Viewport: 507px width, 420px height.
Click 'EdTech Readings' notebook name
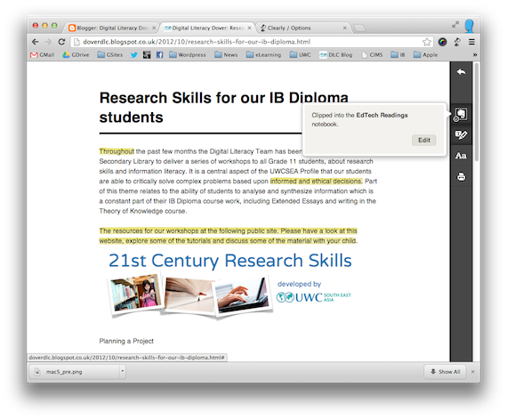pos(382,115)
